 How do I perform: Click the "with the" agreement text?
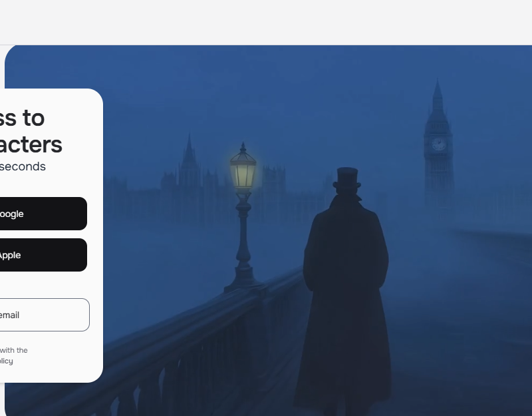point(13,350)
